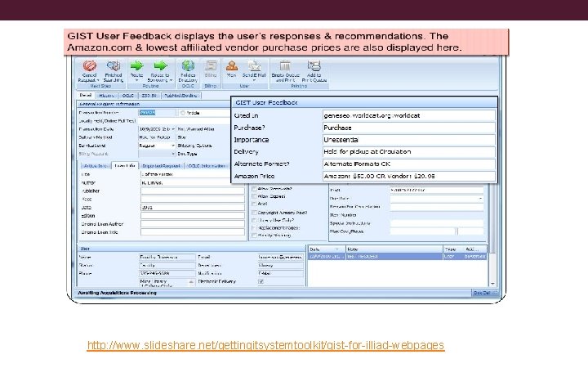The height and width of the screenshot is (368, 588).
Task: Click the Finished Searching icon
Action: point(114,66)
